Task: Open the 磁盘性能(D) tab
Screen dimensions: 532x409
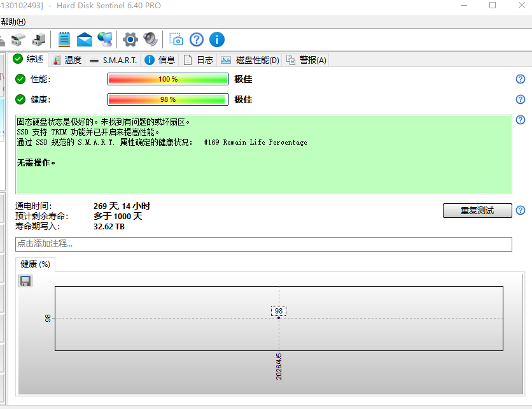Action: (251, 60)
